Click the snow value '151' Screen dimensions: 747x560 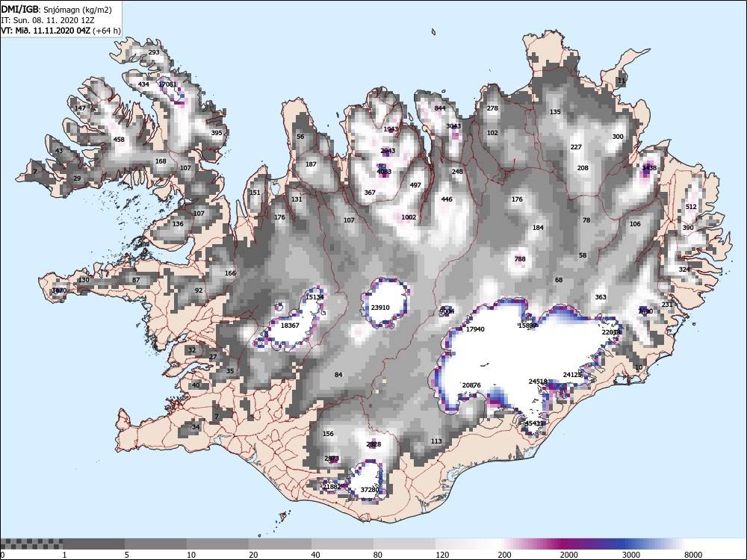pos(255,193)
